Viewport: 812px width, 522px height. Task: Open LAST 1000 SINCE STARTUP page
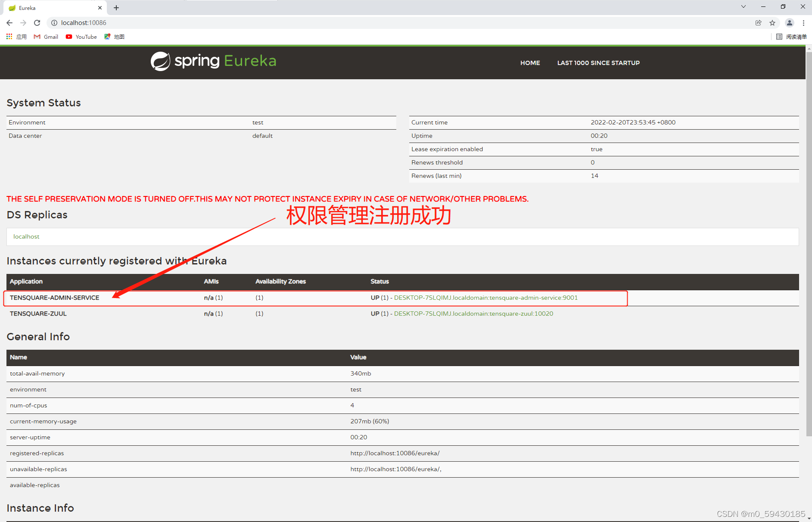598,63
